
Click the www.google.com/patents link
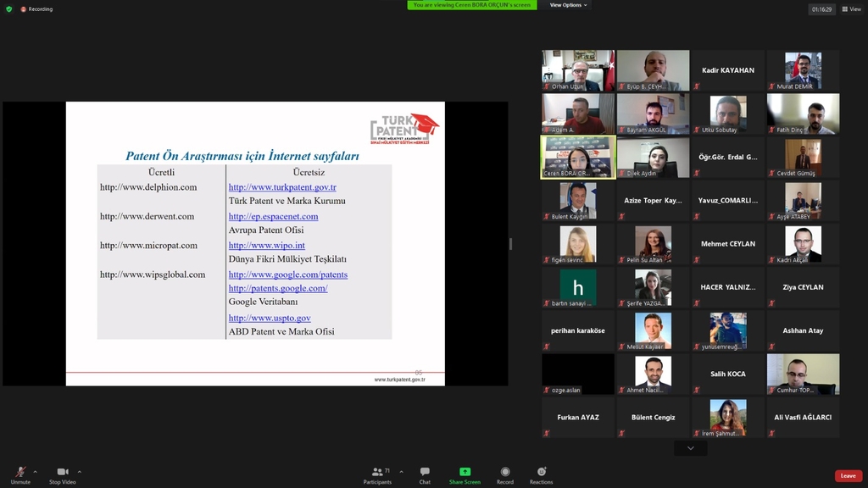point(288,274)
